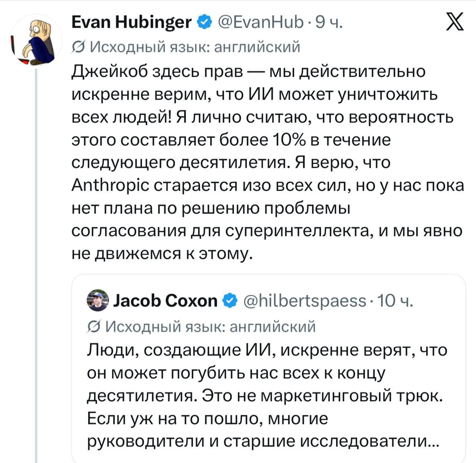Click the Evan Hubinger display name
The width and height of the screenshot is (476, 463).
tap(131, 23)
